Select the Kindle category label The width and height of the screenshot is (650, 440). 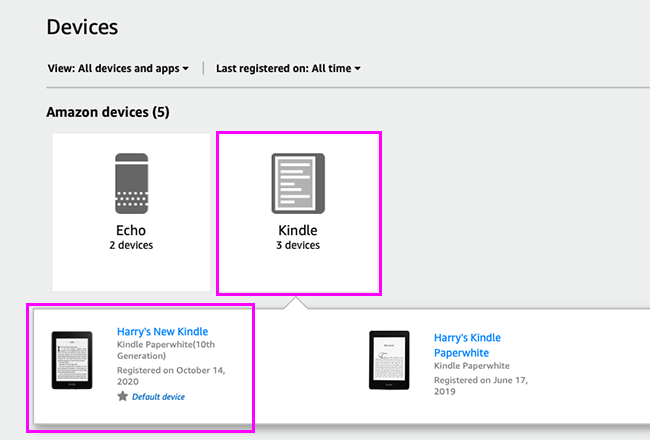[x=297, y=230]
